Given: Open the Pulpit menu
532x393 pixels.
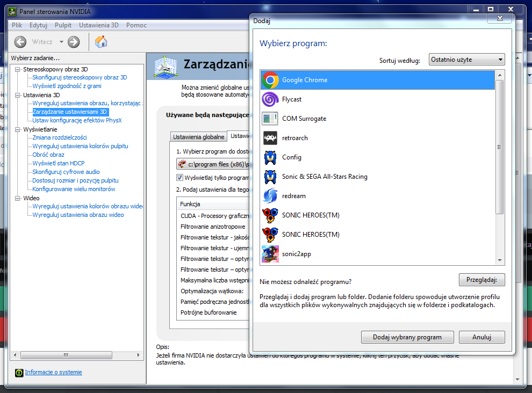Looking at the screenshot, I should point(63,25).
